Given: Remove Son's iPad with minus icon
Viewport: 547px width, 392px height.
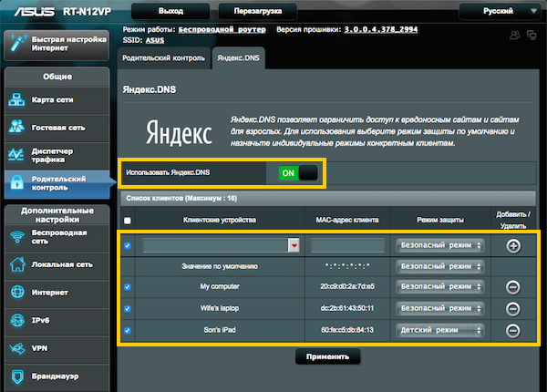Looking at the screenshot, I should click(513, 331).
